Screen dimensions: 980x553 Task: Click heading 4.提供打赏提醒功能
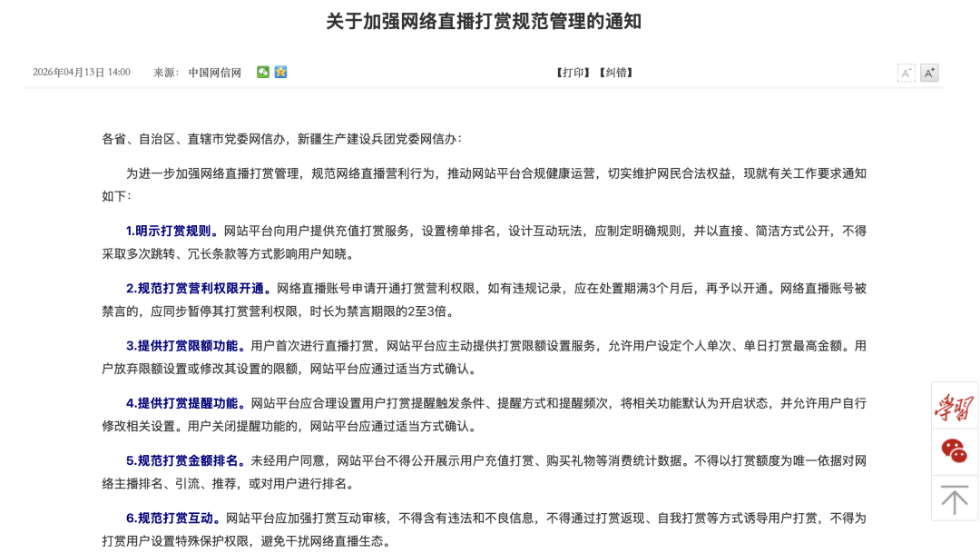(x=186, y=403)
